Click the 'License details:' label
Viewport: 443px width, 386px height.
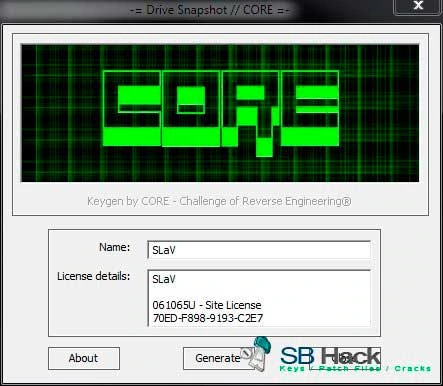click(x=94, y=276)
